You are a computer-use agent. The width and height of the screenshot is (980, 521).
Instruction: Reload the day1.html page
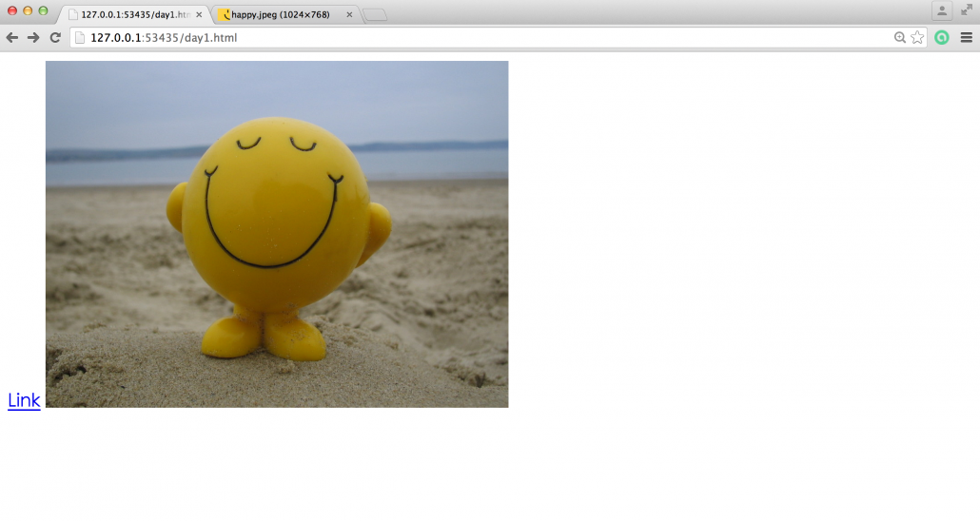pos(55,38)
